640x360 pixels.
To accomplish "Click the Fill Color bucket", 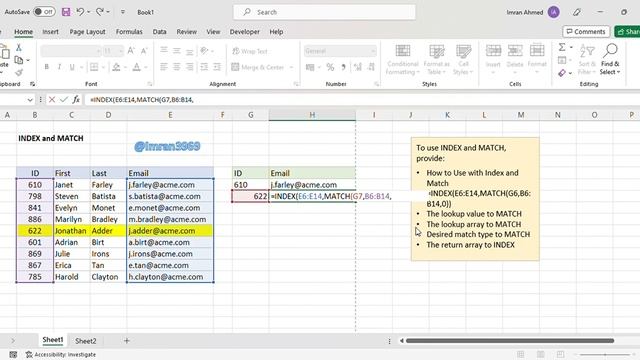I will click(116, 67).
